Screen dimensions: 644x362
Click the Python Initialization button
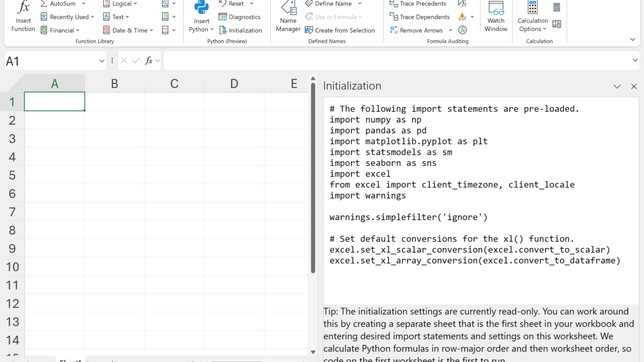240,30
